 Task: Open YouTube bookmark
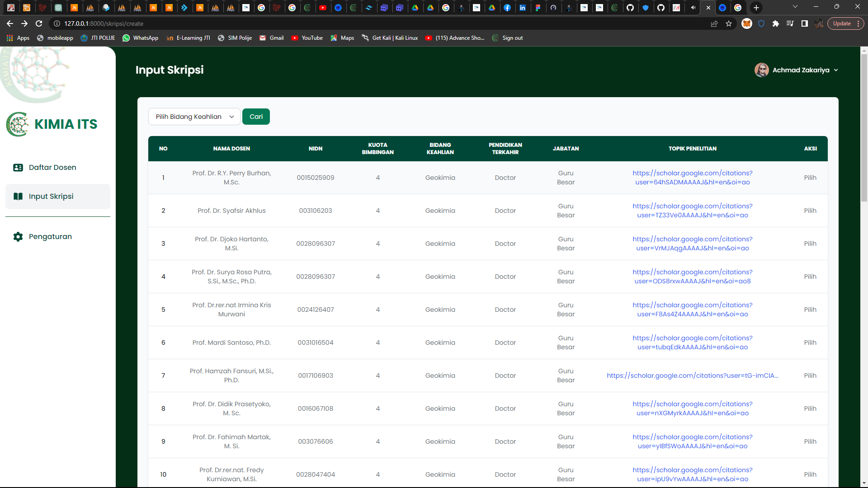coord(307,38)
